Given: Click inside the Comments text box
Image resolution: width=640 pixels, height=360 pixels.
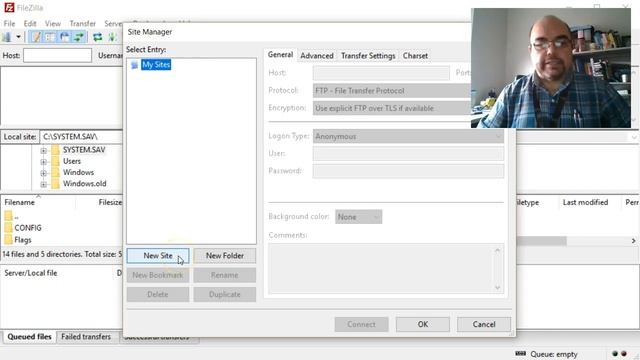Looking at the screenshot, I should tap(381, 268).
